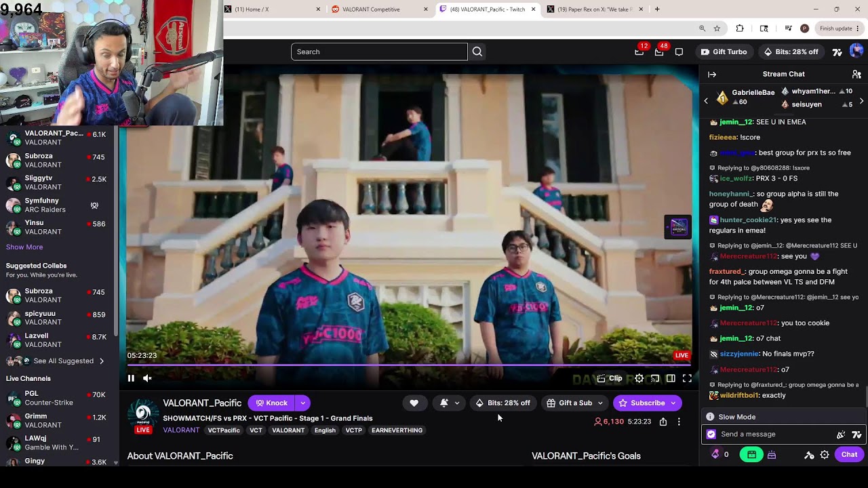Click the cast to device icon
The width and height of the screenshot is (868, 488).
[x=654, y=378]
